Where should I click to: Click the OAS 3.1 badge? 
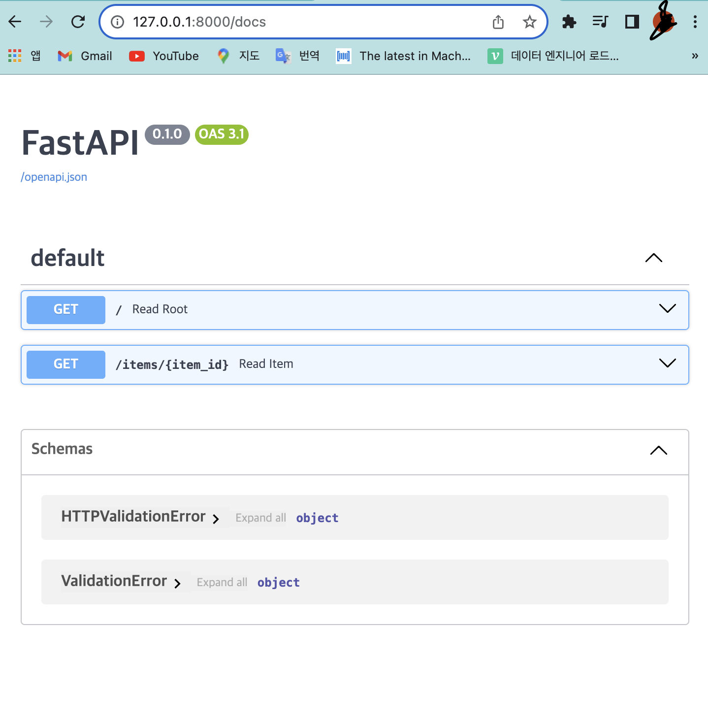[x=222, y=134]
